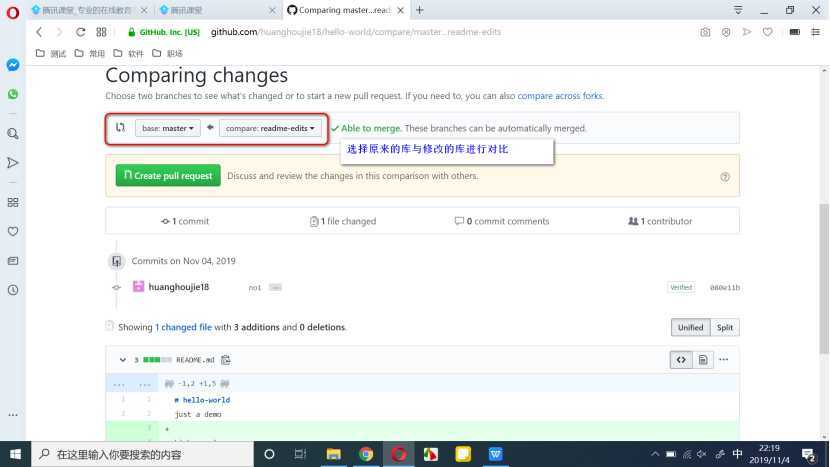This screenshot has height=467, width=830.
Task: Click the Windows search box
Action: click(x=143, y=454)
